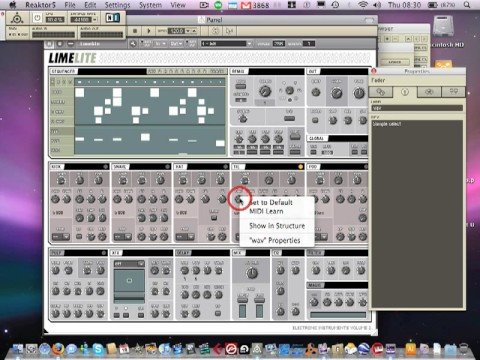Click the BPM tempo value field
This screenshot has height=360, width=480.
click(x=176, y=31)
